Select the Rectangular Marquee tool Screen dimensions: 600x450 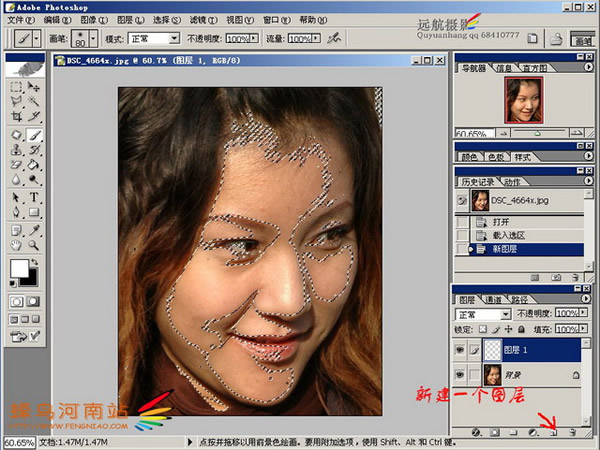click(16, 87)
